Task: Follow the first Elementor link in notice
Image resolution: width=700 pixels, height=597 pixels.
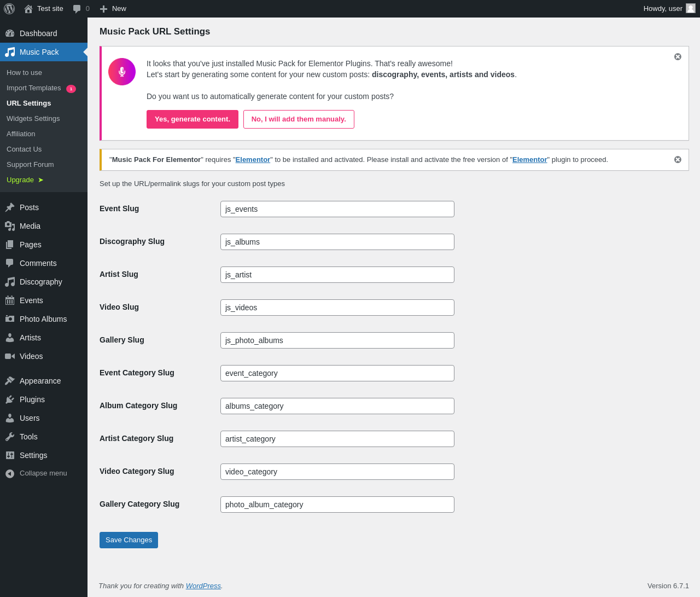Action: [253, 160]
